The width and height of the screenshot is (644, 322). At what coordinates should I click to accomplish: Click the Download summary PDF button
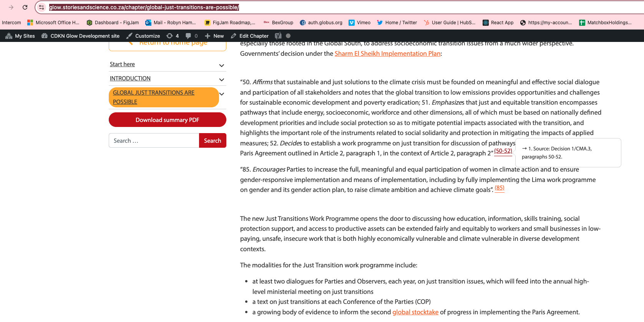click(168, 120)
